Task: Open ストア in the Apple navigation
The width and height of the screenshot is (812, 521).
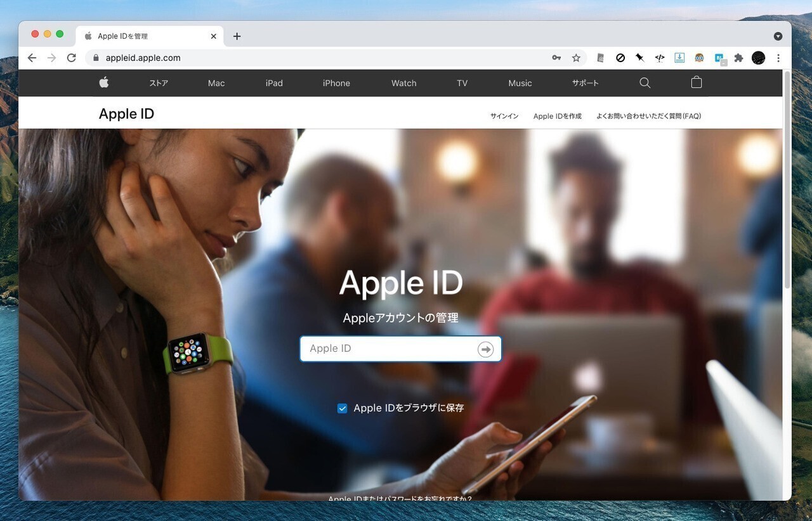Action: [x=159, y=83]
